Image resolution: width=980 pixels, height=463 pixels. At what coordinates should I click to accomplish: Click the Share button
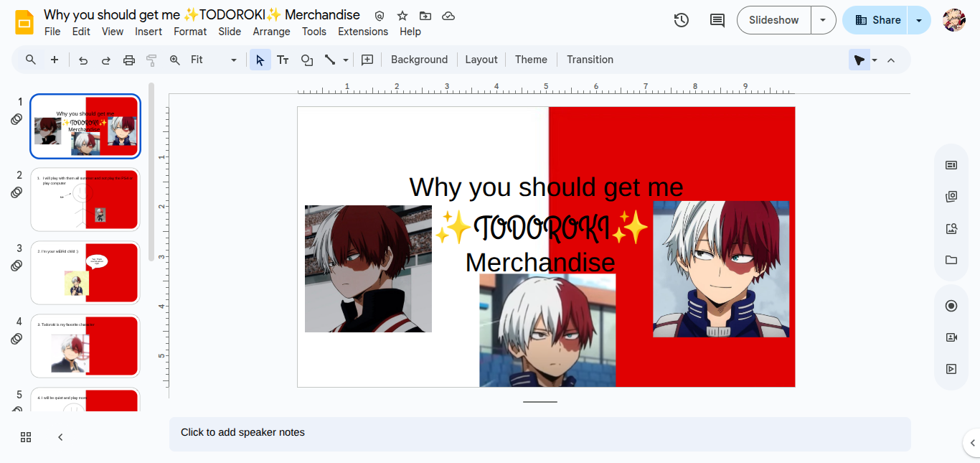[x=875, y=20]
